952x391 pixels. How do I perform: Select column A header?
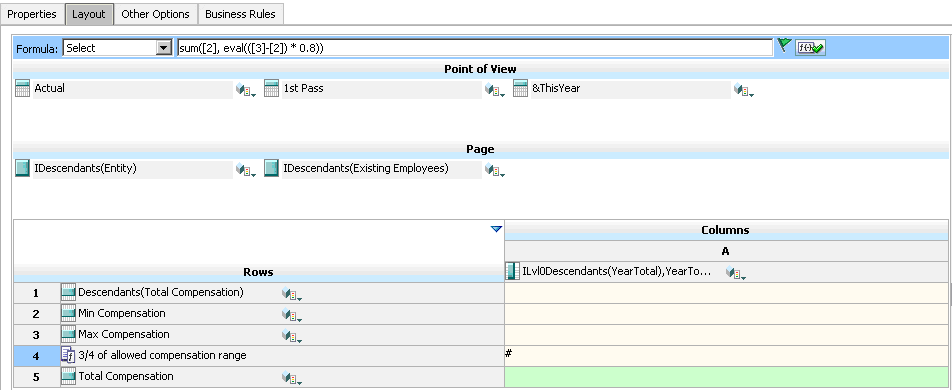726,251
